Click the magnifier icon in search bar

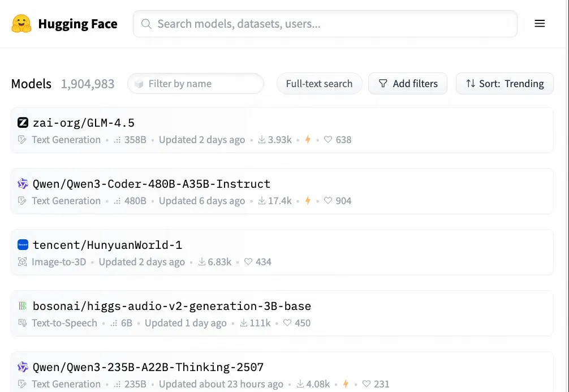(146, 24)
